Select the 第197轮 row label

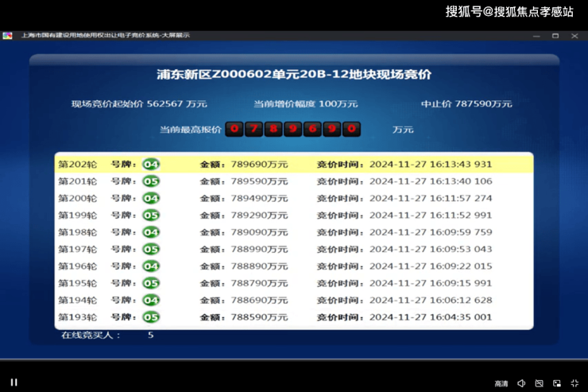[77, 250]
